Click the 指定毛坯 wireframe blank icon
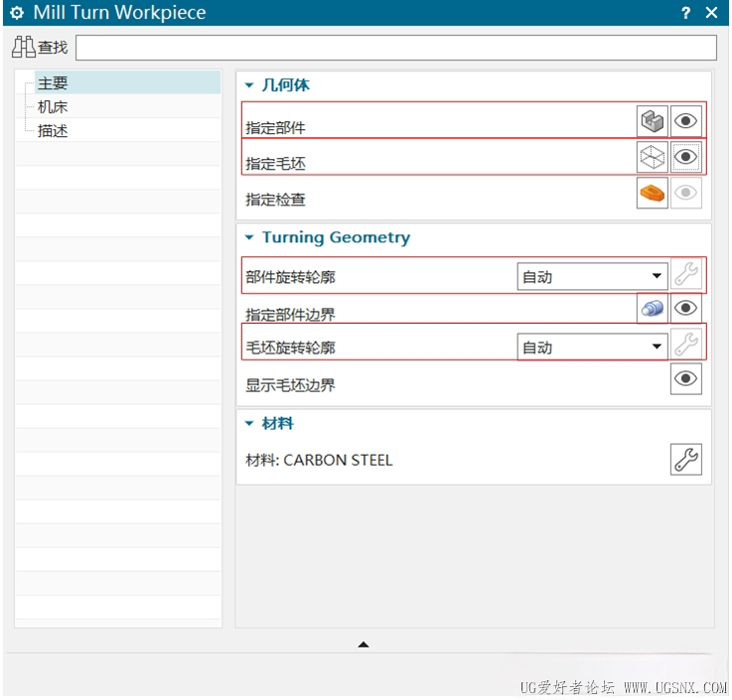732x700 pixels. (652, 157)
